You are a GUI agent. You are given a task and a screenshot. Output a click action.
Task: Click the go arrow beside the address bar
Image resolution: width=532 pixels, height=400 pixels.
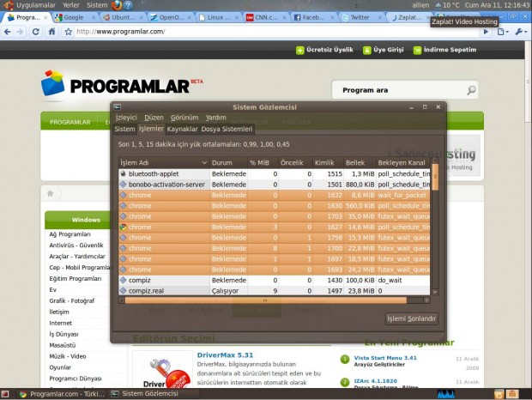click(486, 32)
